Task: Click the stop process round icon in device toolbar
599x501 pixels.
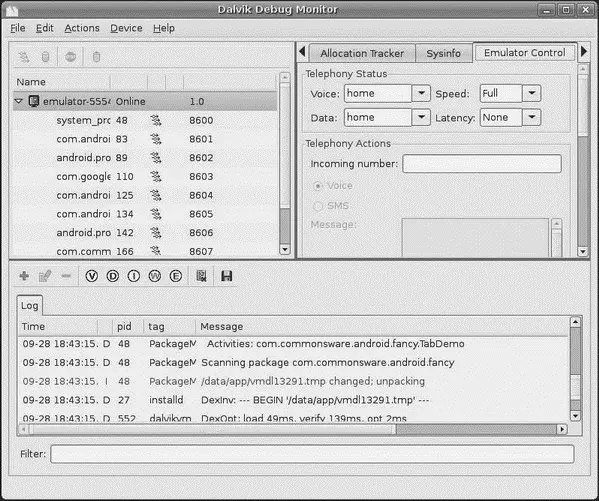Action: (71, 57)
